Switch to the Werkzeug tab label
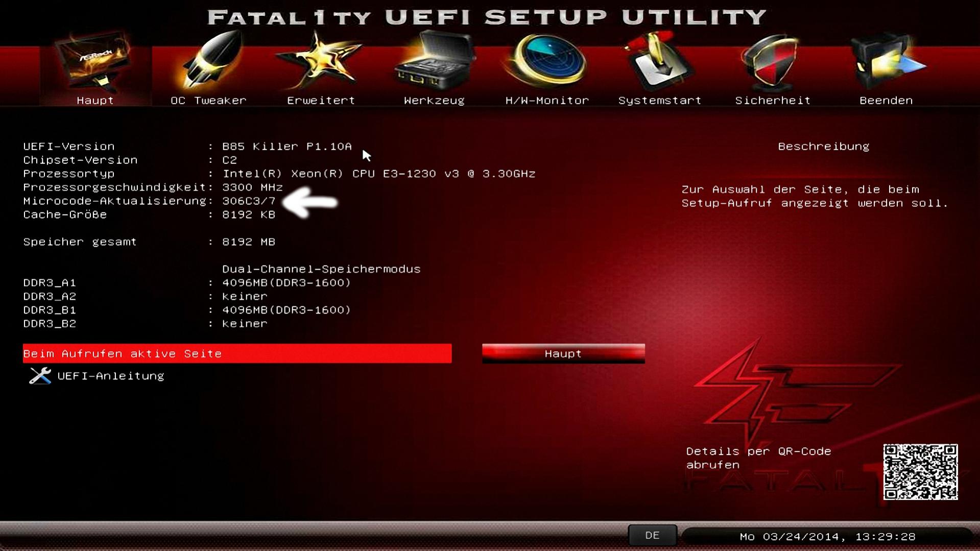The image size is (980, 551). click(x=434, y=101)
